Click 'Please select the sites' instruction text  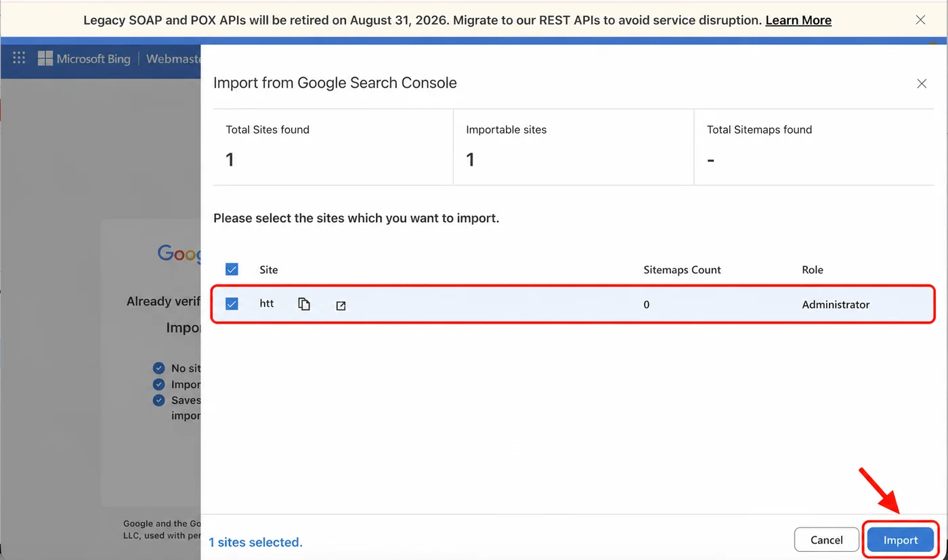[356, 219]
